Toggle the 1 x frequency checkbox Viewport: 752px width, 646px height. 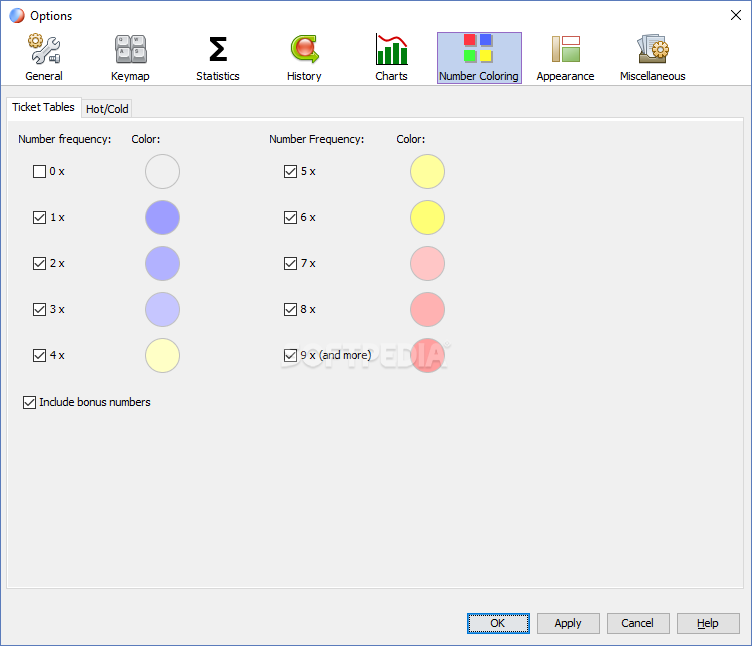tap(39, 217)
